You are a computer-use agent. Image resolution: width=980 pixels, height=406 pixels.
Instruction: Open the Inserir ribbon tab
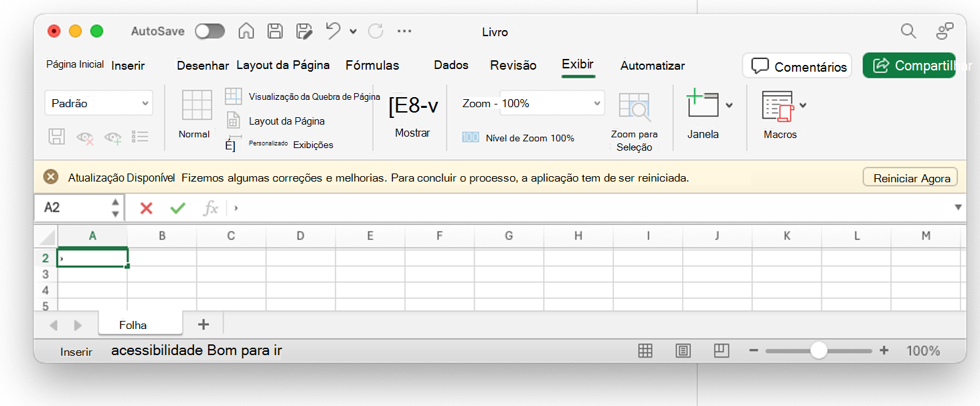128,66
